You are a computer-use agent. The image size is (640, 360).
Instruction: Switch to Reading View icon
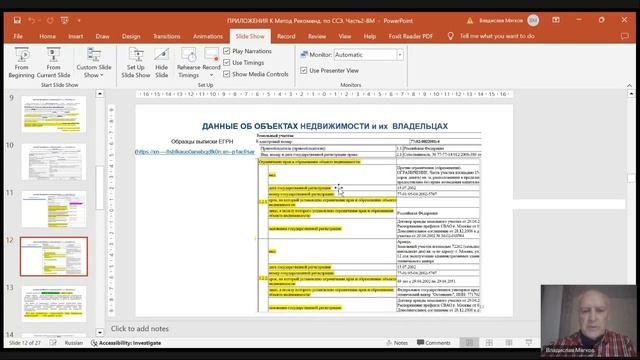coord(509,343)
